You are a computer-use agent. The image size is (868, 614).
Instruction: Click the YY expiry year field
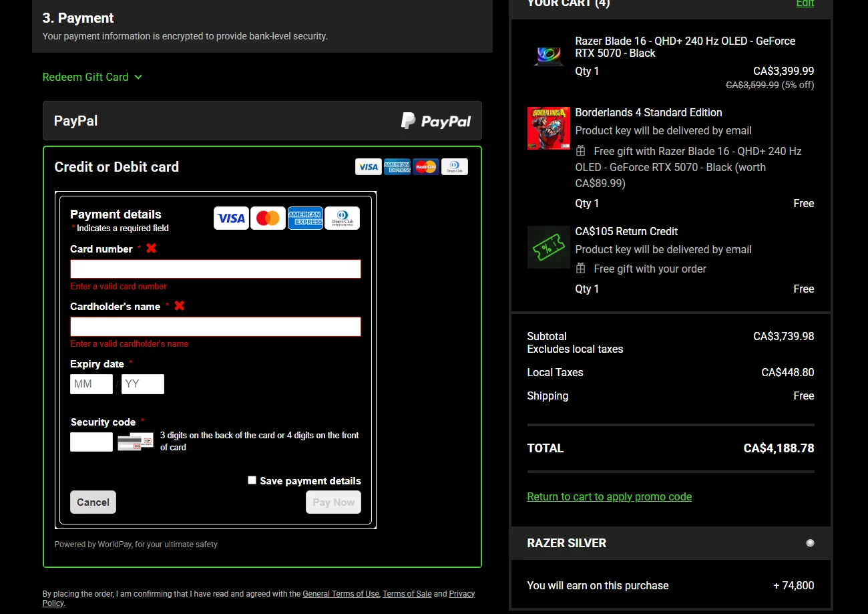click(143, 384)
